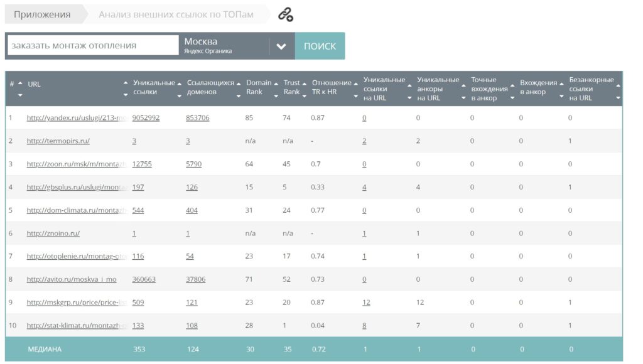
Task: Open the termopirs.ru URL link
Action: pos(58,141)
